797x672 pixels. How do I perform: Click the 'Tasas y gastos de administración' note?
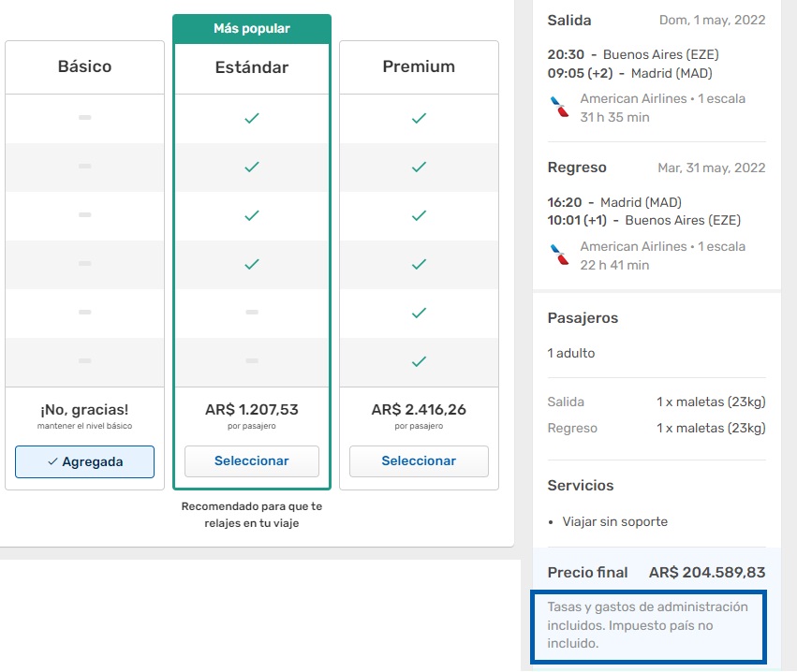click(x=648, y=625)
